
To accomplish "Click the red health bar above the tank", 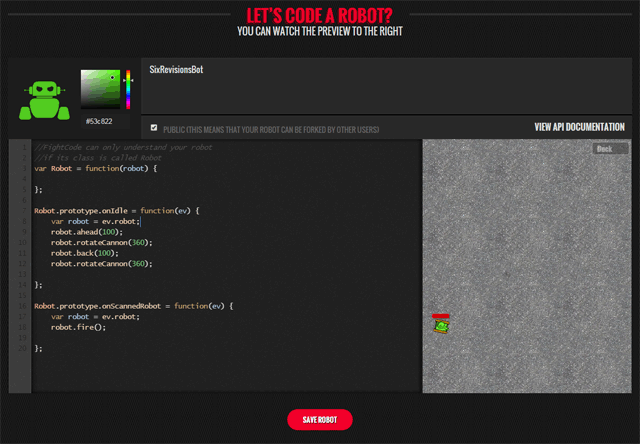I will coord(441,315).
